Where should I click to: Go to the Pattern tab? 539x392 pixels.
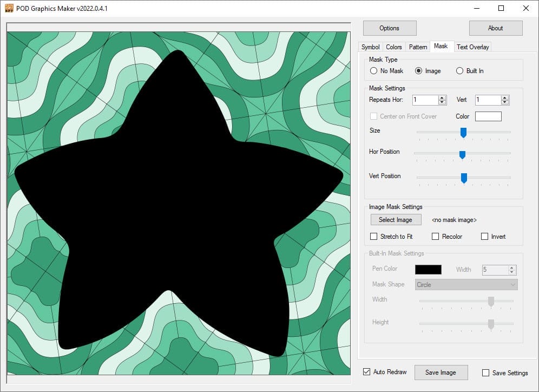tap(418, 47)
